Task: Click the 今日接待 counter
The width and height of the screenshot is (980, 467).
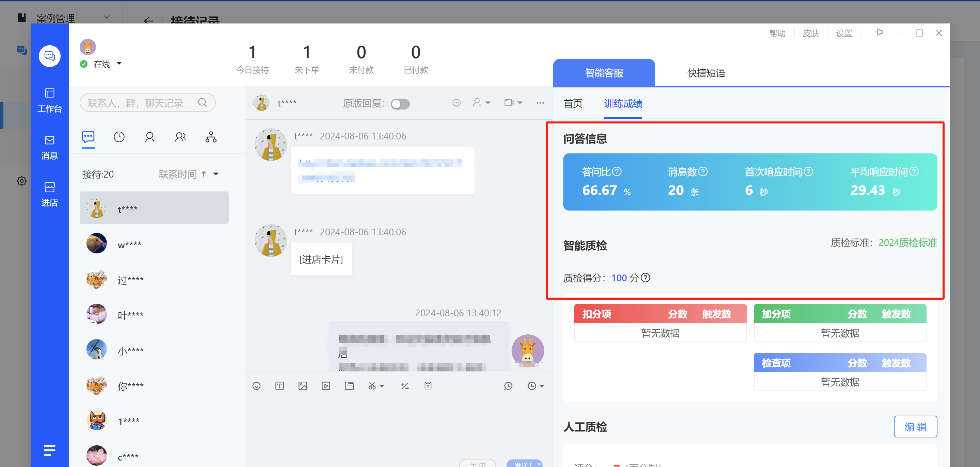Action: 252,59
